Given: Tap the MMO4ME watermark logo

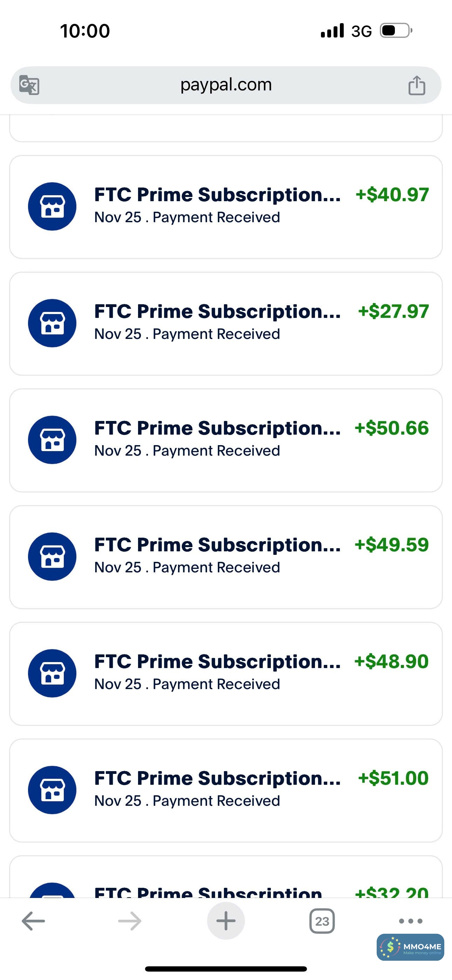Looking at the screenshot, I should pyautogui.click(x=410, y=947).
